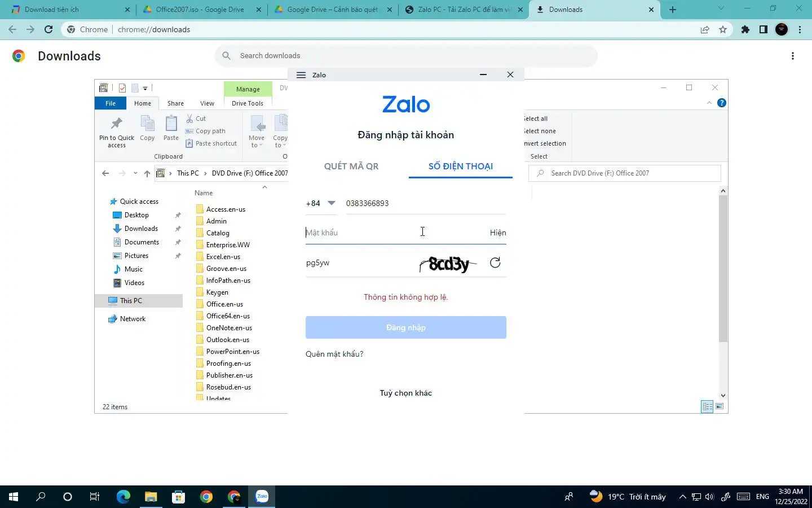Collapse the Explorer ribbon chevron
The width and height of the screenshot is (812, 508).
coord(709,103)
